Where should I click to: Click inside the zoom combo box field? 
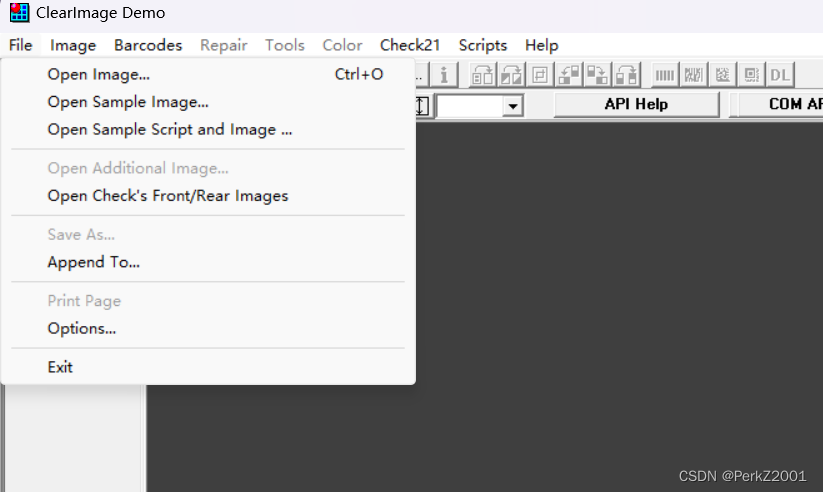470,106
